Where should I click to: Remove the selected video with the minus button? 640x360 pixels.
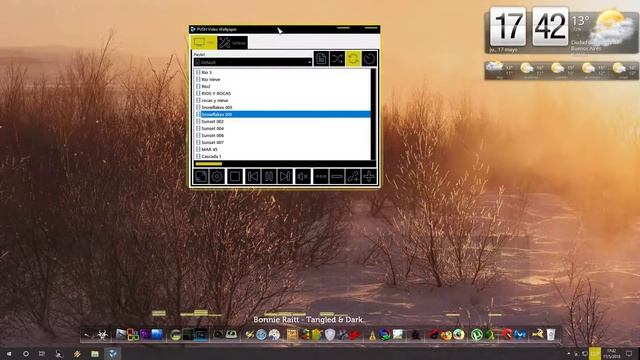(337, 177)
